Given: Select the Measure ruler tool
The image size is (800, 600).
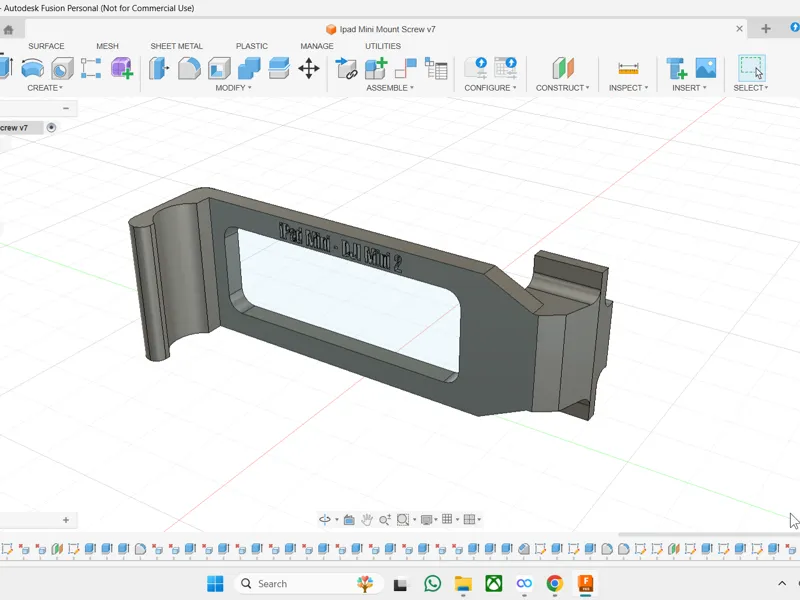Looking at the screenshot, I should pos(628,68).
